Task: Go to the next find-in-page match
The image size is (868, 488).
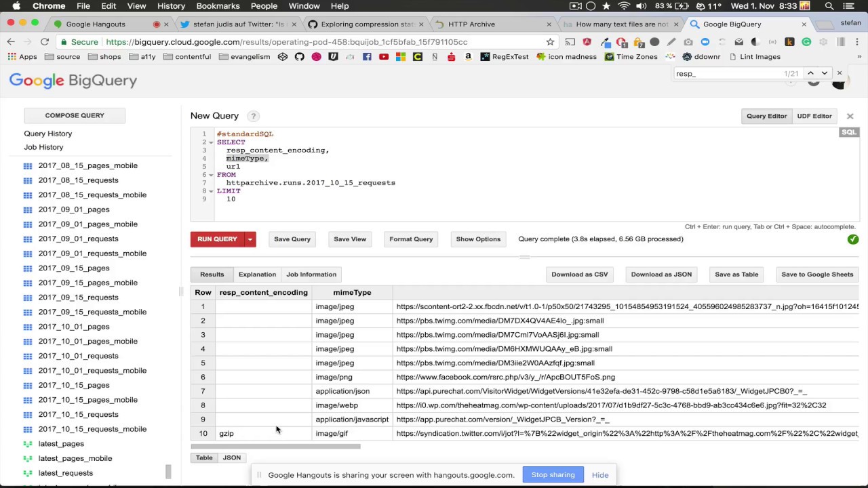Action: point(825,73)
